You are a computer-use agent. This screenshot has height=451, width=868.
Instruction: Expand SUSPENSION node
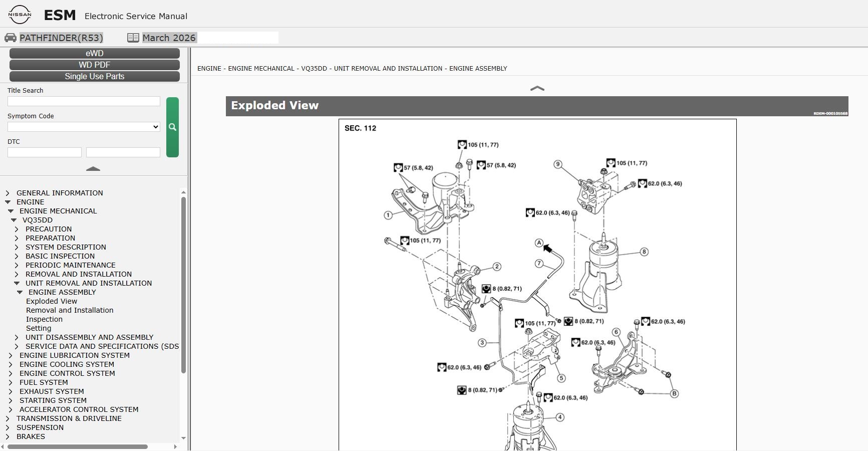click(x=8, y=427)
